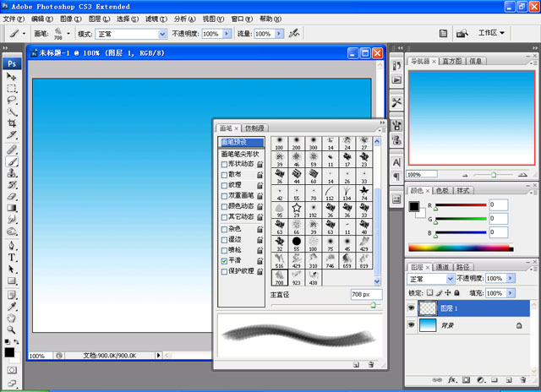The image size is (541, 392).
Task: Delete layer with trash icon in Layers panel
Action: pos(523,380)
